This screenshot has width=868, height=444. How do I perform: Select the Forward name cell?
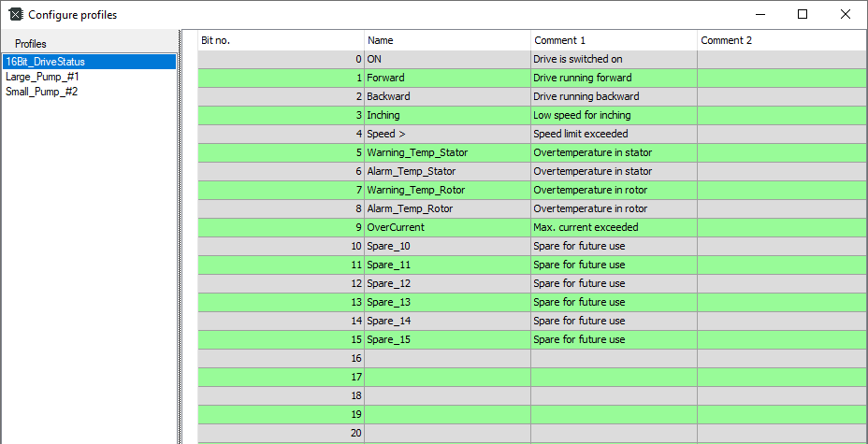pos(447,78)
